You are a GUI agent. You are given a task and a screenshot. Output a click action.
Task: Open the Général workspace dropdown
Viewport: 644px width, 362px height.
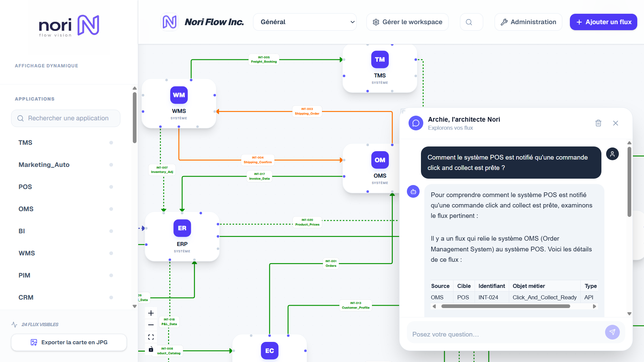[305, 22]
